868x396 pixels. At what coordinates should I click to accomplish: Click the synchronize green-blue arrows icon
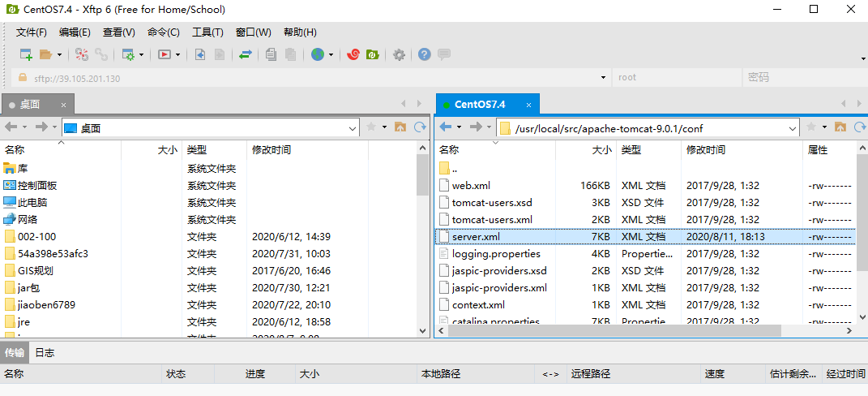pos(246,54)
